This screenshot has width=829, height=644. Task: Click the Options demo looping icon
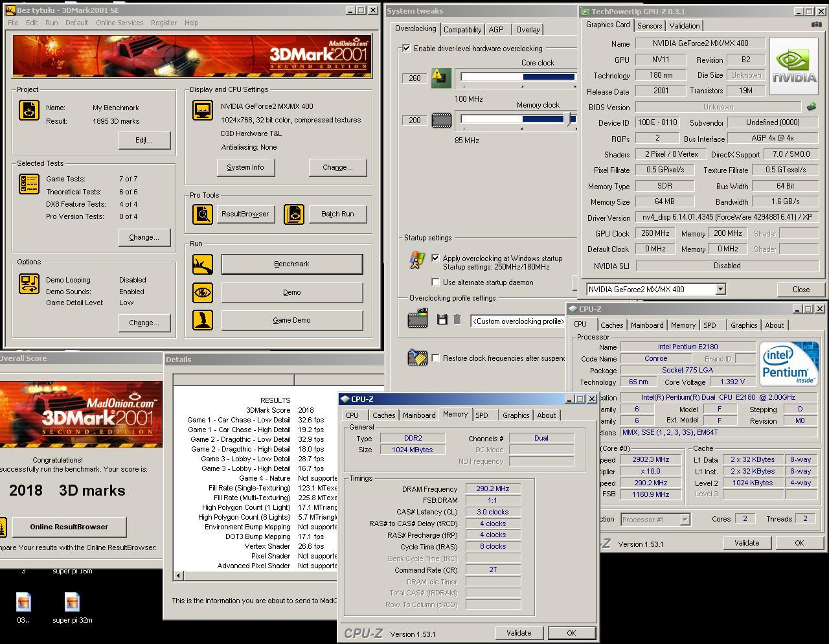(29, 283)
